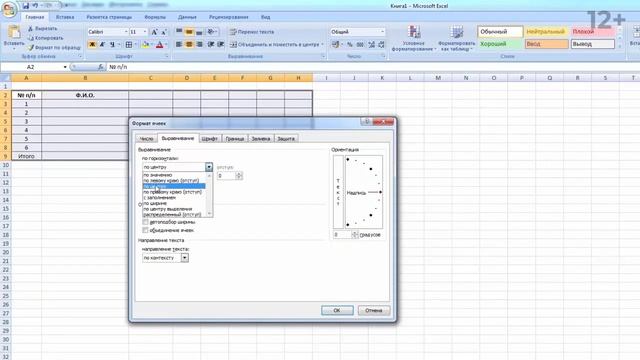Toggle underline formatting Ч
The height and width of the screenshot is (360, 640).
point(112,44)
